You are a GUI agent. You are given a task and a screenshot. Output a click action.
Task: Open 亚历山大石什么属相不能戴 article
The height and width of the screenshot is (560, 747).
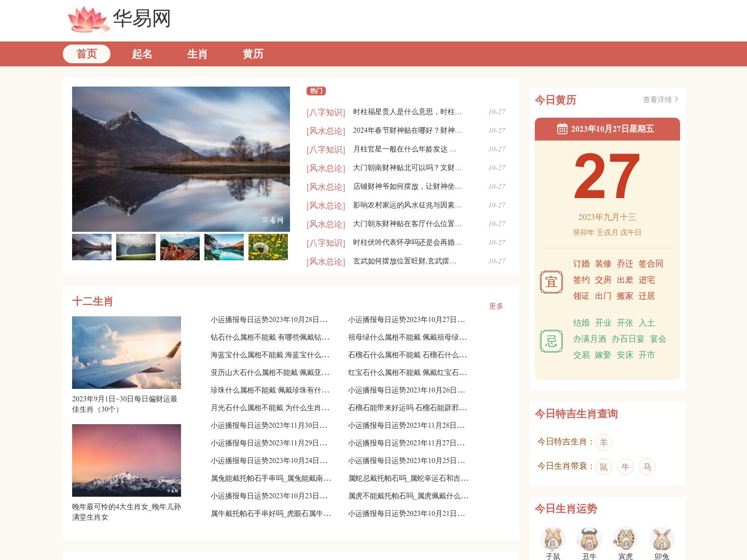(270, 373)
